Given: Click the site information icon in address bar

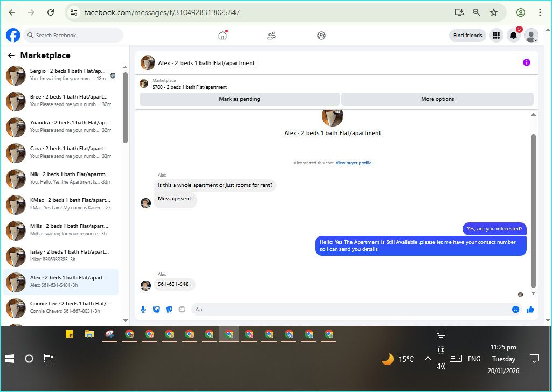Looking at the screenshot, I should [73, 12].
